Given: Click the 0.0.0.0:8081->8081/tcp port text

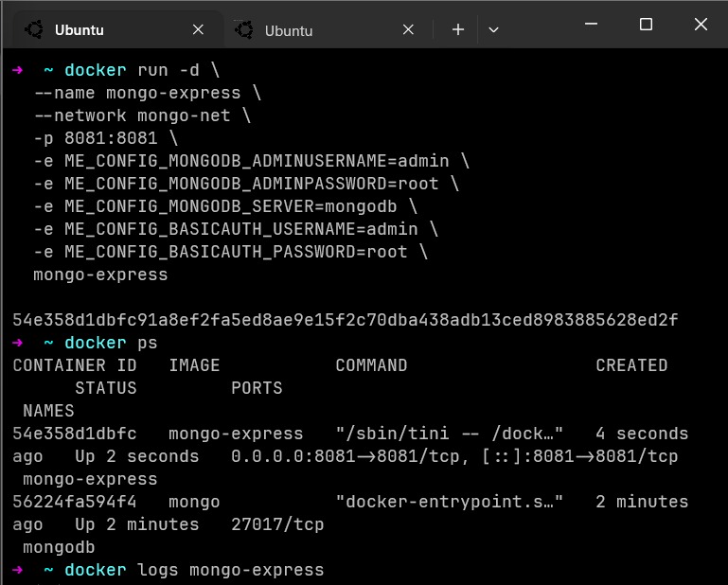Looking at the screenshot, I should (x=345, y=456).
